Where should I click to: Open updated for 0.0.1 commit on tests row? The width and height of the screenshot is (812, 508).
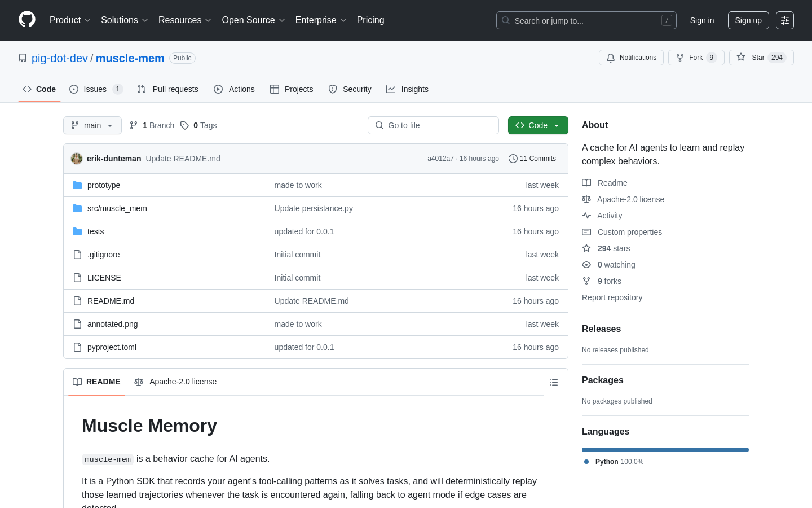[304, 231]
